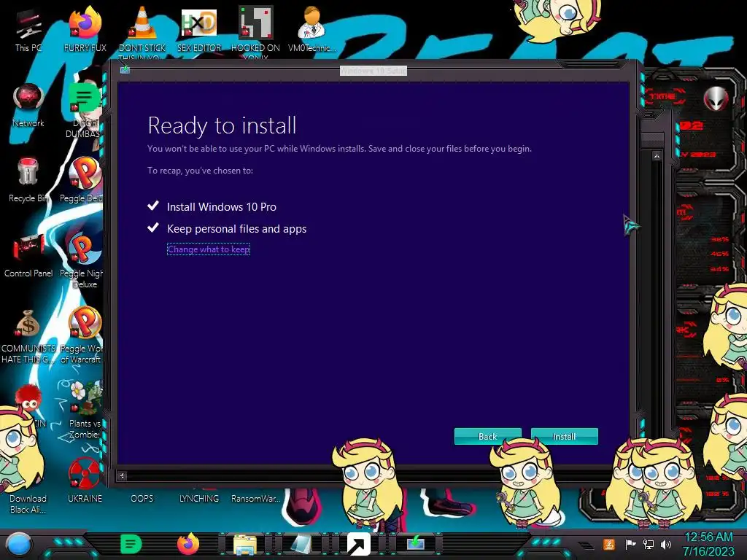Click the Back button

(x=487, y=436)
